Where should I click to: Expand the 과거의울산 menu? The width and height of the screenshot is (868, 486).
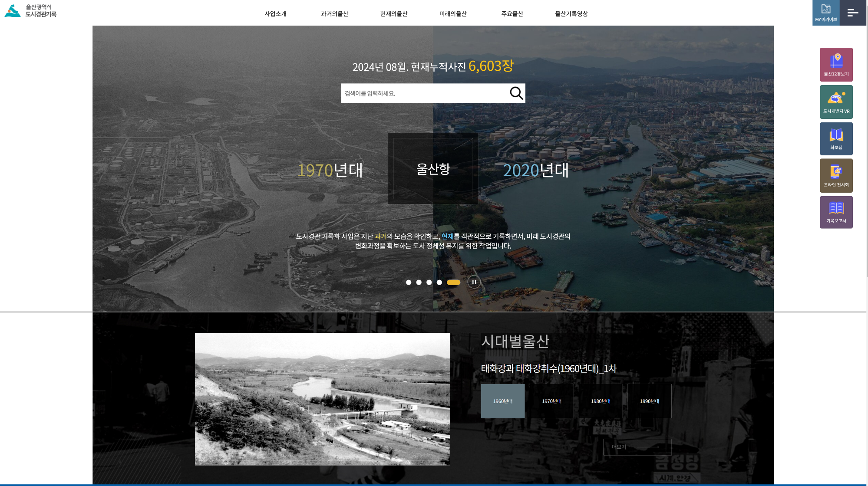pyautogui.click(x=334, y=14)
